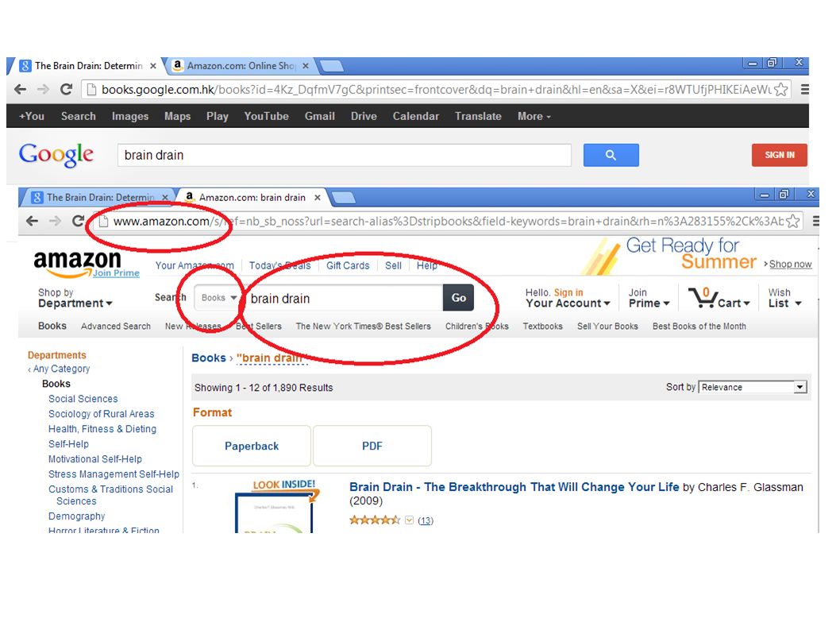Open Maps in Google top bar
The width and height of the screenshot is (840, 630).
click(177, 116)
